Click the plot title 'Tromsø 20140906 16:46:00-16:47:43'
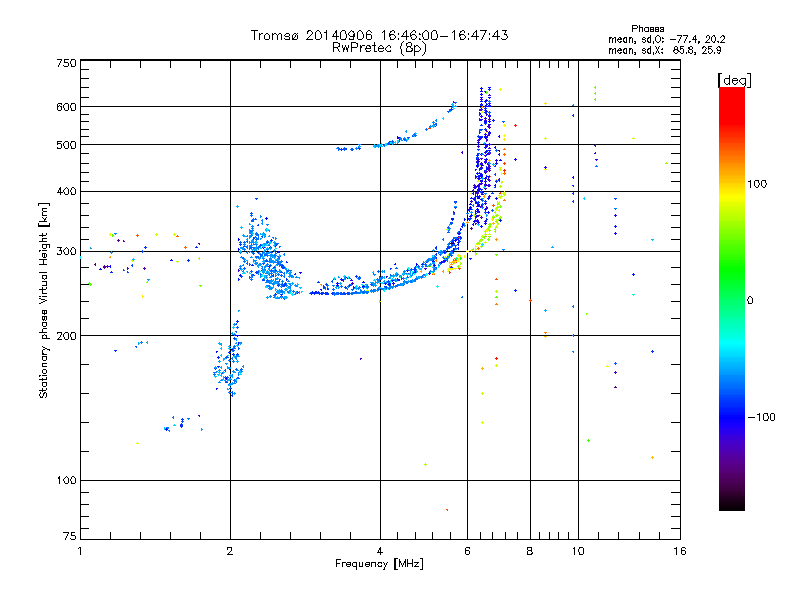Screen dimensions: 800x600 tap(379, 35)
